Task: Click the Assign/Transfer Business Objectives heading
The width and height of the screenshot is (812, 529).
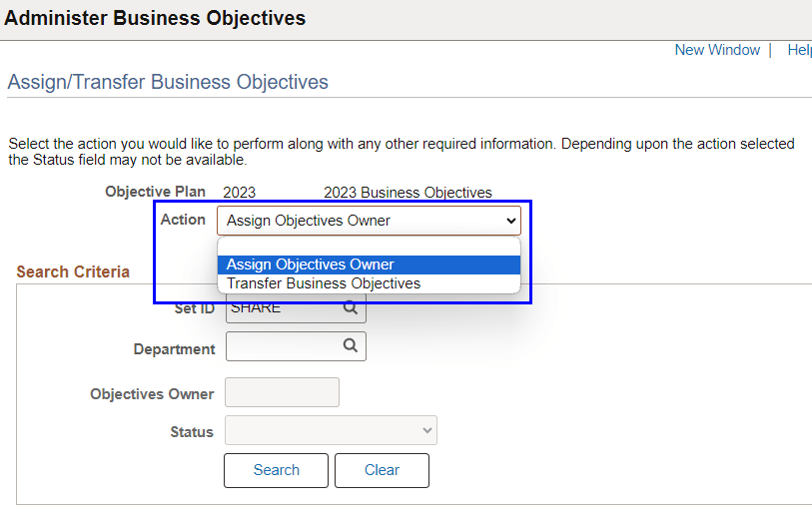Action: coord(168,82)
